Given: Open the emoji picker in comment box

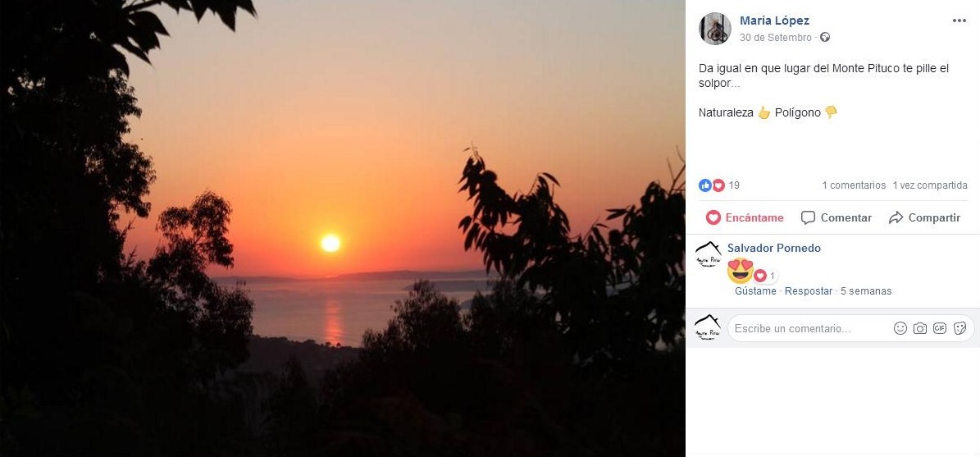Looking at the screenshot, I should (900, 329).
